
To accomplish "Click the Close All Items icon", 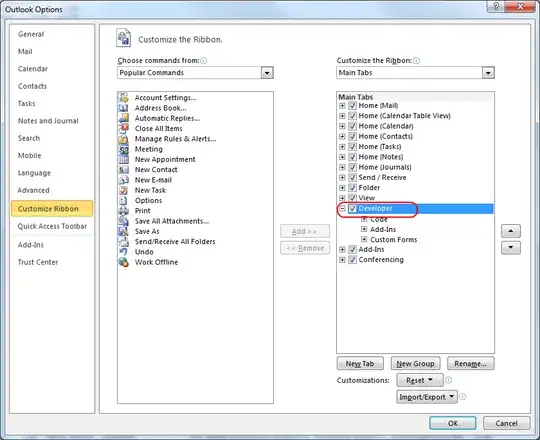I will point(124,128).
